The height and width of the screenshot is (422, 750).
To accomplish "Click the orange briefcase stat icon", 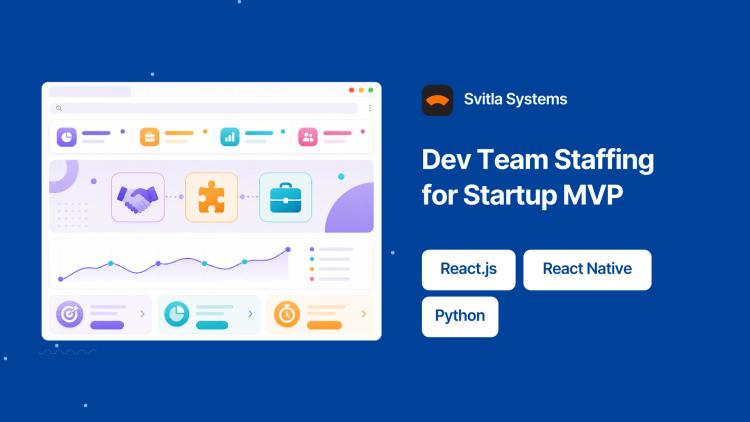I will click(149, 137).
